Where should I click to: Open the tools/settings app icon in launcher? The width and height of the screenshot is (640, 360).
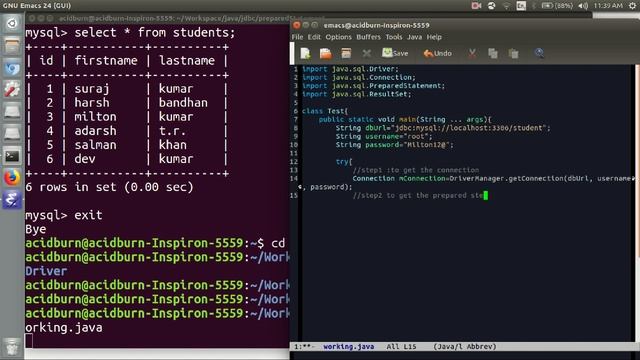pos(12,90)
